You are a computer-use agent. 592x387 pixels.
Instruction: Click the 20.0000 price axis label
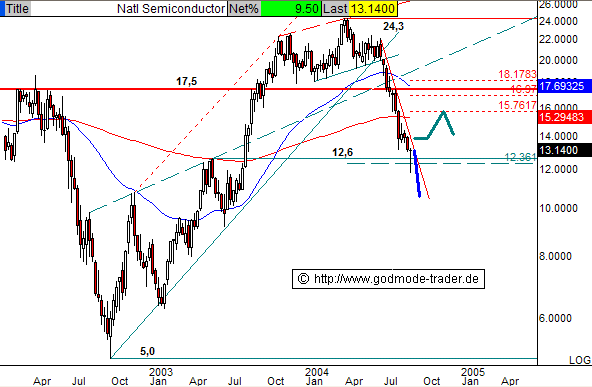[x=558, y=60]
